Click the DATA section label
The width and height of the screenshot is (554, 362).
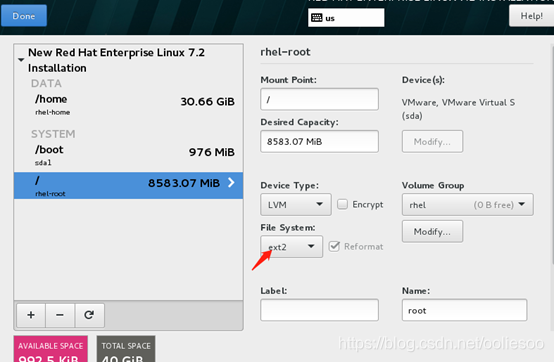(46, 83)
